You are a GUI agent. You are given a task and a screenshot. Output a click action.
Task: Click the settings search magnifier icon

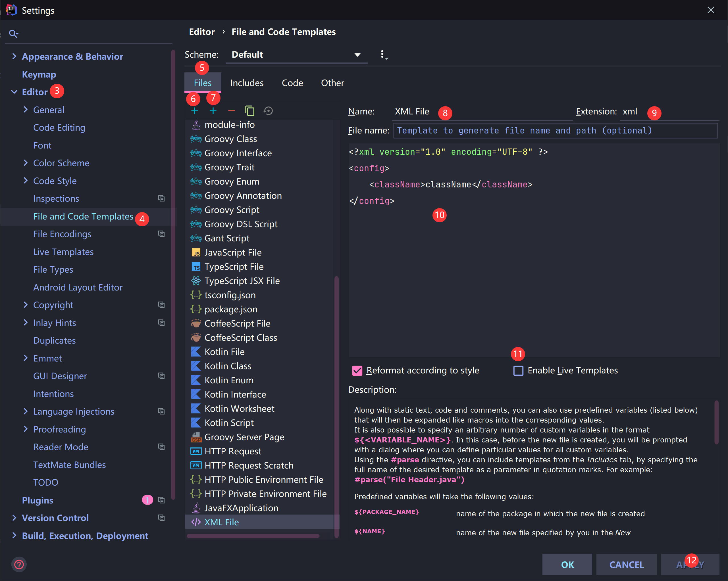[14, 34]
